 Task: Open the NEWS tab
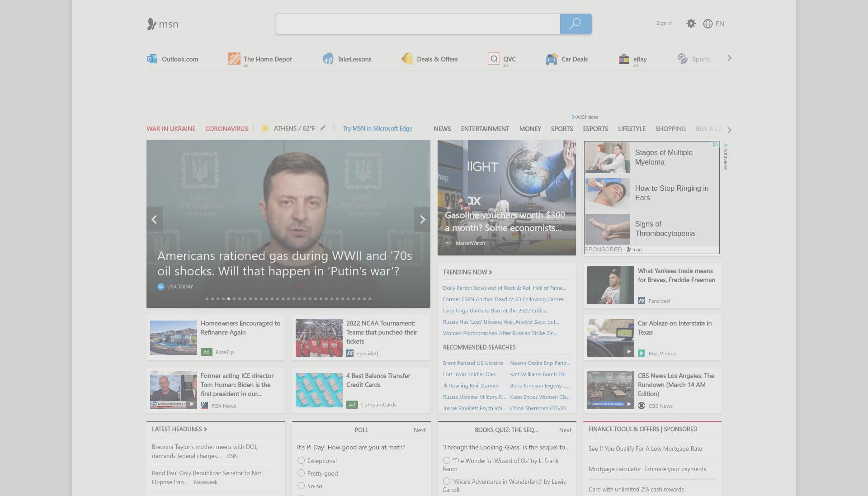coord(442,129)
